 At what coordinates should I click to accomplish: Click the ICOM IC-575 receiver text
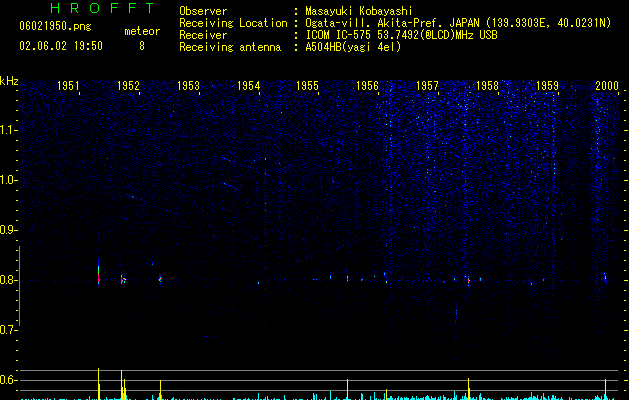[x=401, y=35]
